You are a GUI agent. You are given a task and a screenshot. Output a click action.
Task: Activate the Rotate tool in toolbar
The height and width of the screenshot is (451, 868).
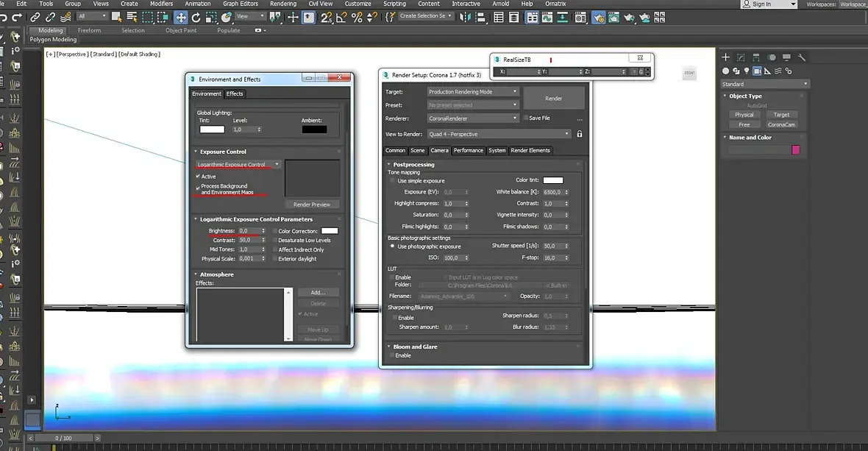click(x=196, y=17)
